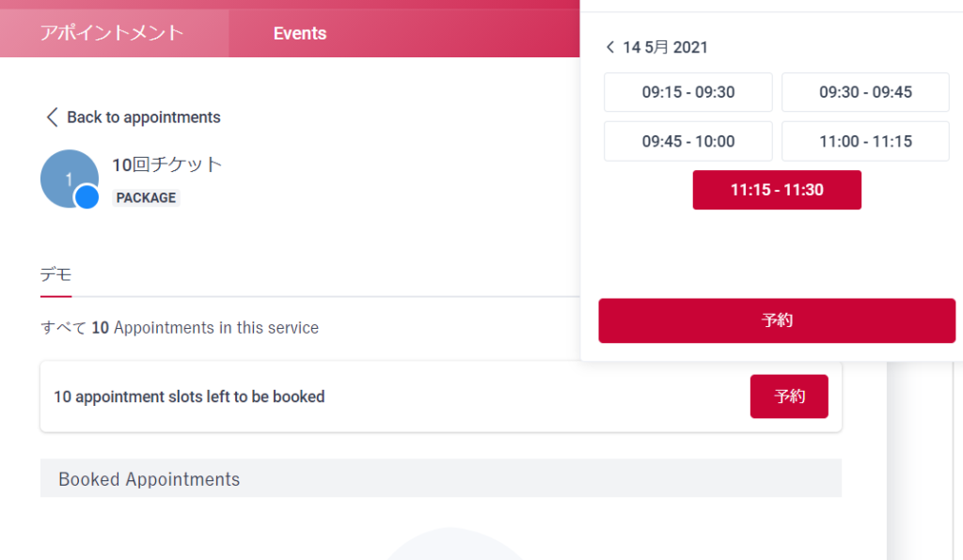Click 予約 next to slots left message
This screenshot has height=560, width=963.
(x=789, y=397)
